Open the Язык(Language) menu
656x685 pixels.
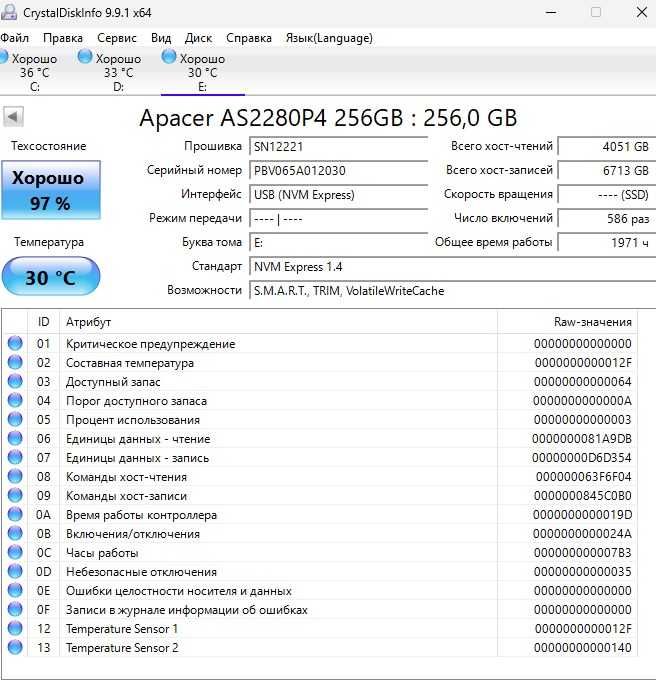329,38
